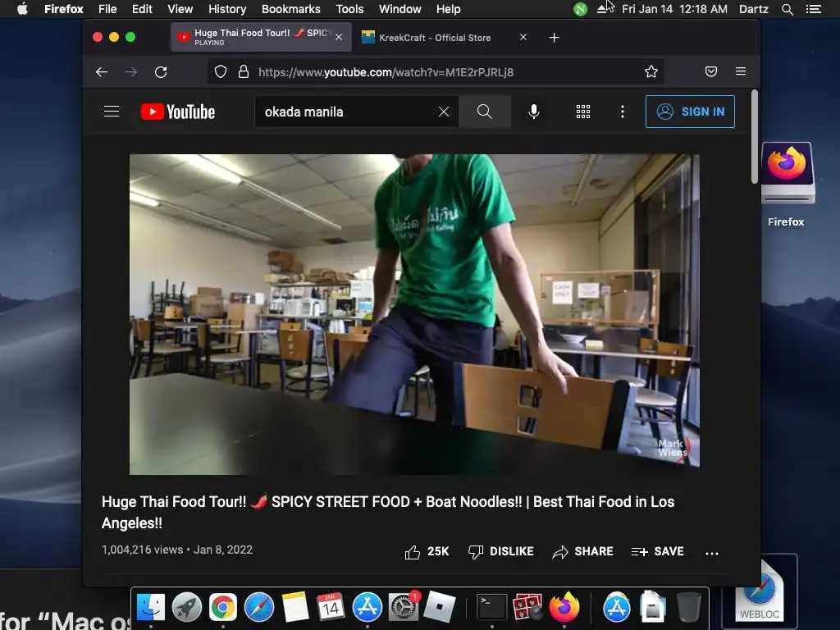This screenshot has width=840, height=630.
Task: Open the Apple menu
Action: point(22,9)
